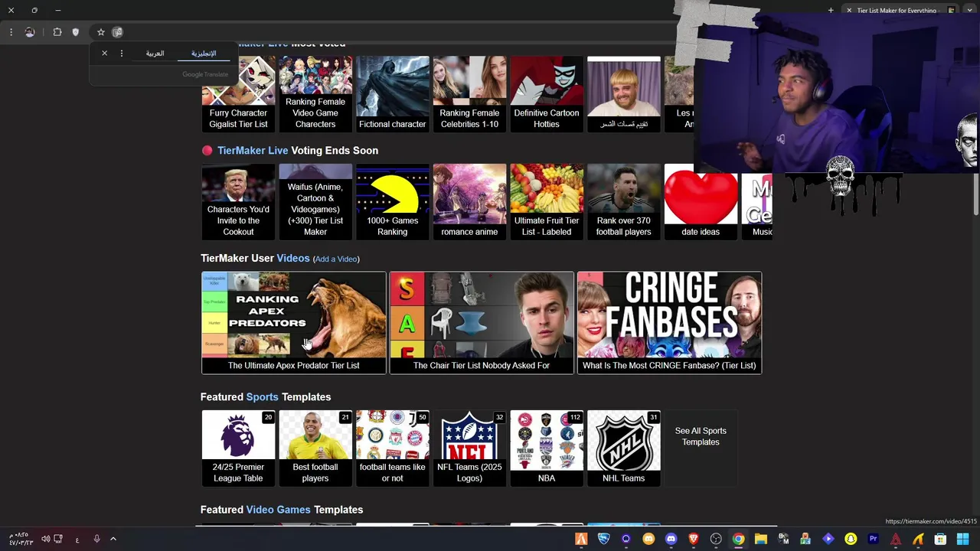Screen dimensions: 980x551
Task: Launch Brave browser from taskbar
Action: (x=694, y=539)
